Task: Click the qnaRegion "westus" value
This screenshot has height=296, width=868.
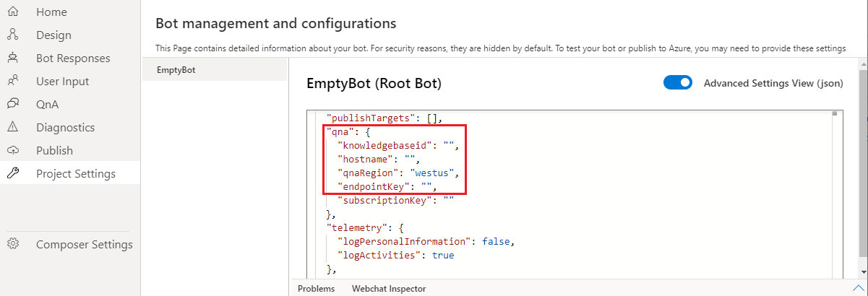Action: [432, 173]
